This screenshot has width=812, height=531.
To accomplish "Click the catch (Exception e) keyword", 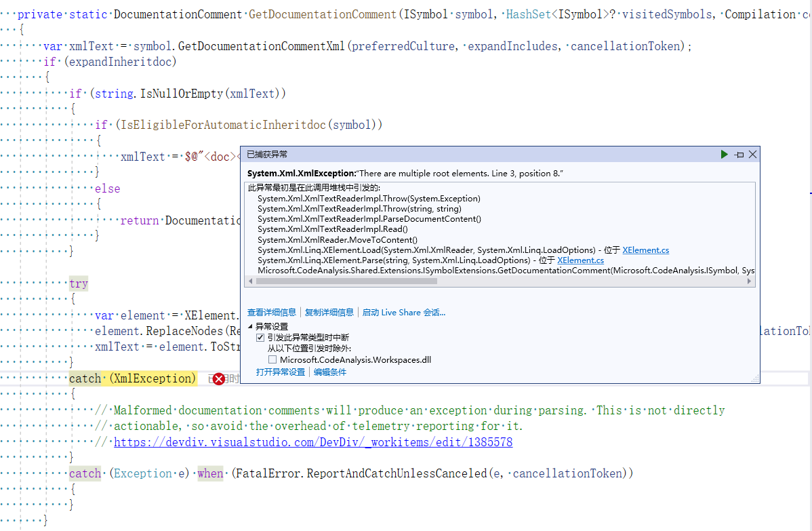I will point(85,473).
